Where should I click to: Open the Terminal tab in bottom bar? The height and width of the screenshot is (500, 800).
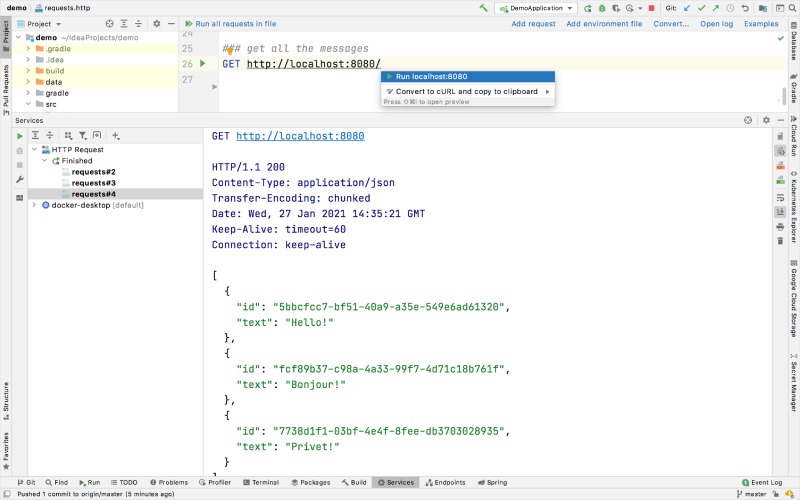pos(261,482)
